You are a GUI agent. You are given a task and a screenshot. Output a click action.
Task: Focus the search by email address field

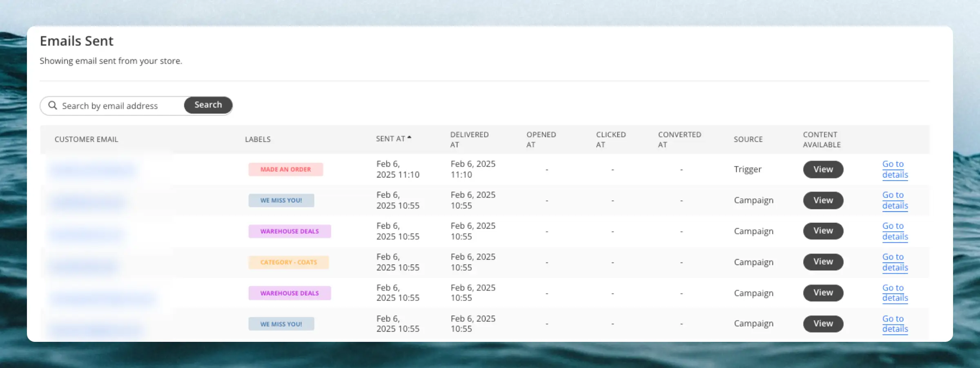coord(120,106)
